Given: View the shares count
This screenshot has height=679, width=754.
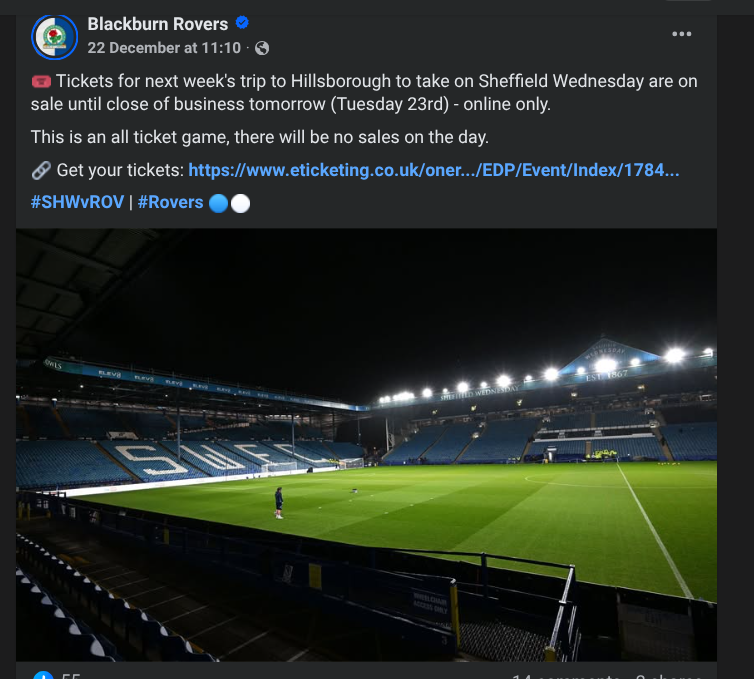Looking at the screenshot, I should tap(668, 676).
